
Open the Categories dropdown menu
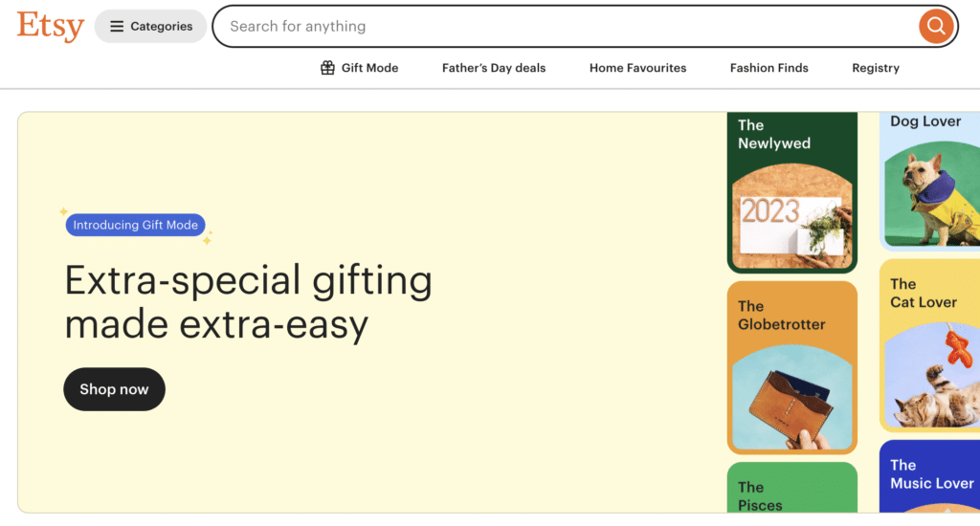click(x=150, y=27)
